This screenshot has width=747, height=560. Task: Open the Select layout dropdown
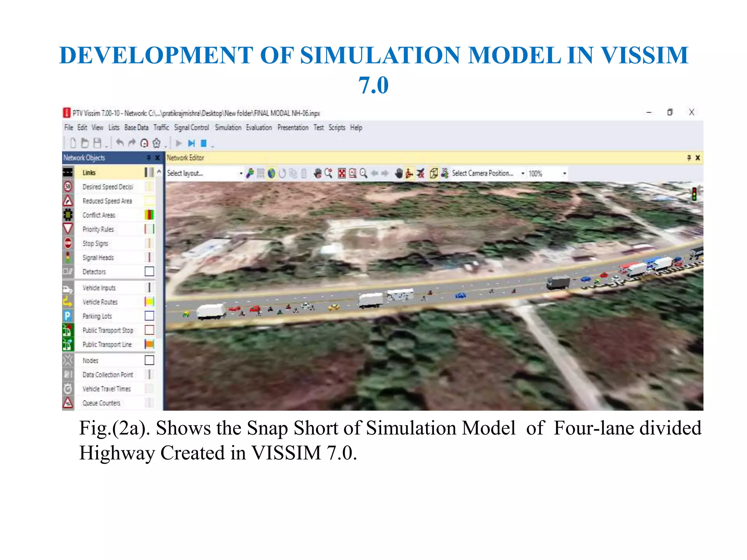coord(241,174)
